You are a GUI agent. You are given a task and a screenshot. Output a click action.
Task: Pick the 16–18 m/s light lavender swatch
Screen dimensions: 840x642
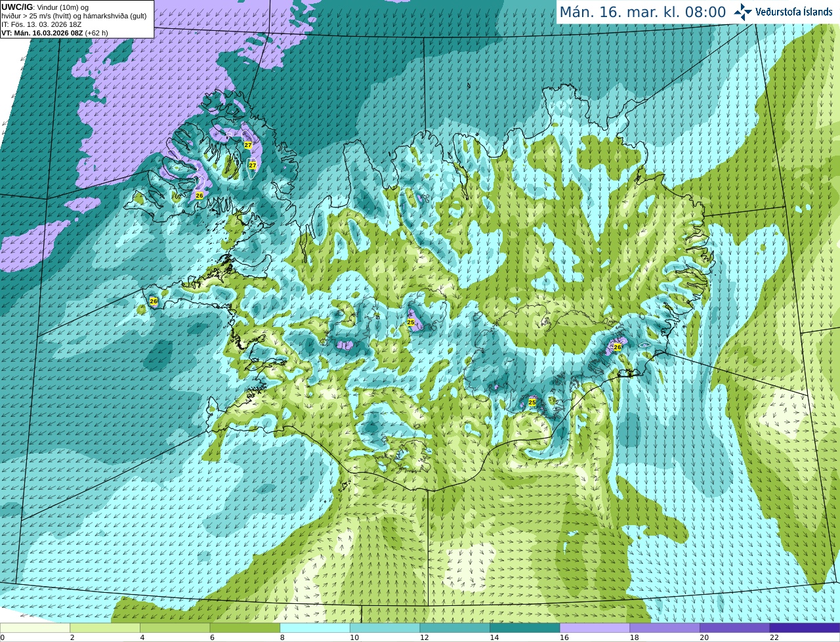(595, 628)
